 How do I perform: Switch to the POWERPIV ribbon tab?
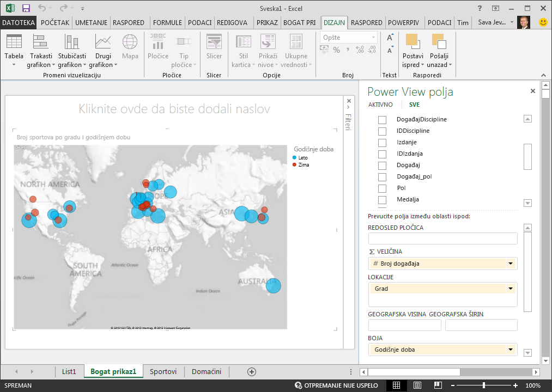tap(403, 22)
